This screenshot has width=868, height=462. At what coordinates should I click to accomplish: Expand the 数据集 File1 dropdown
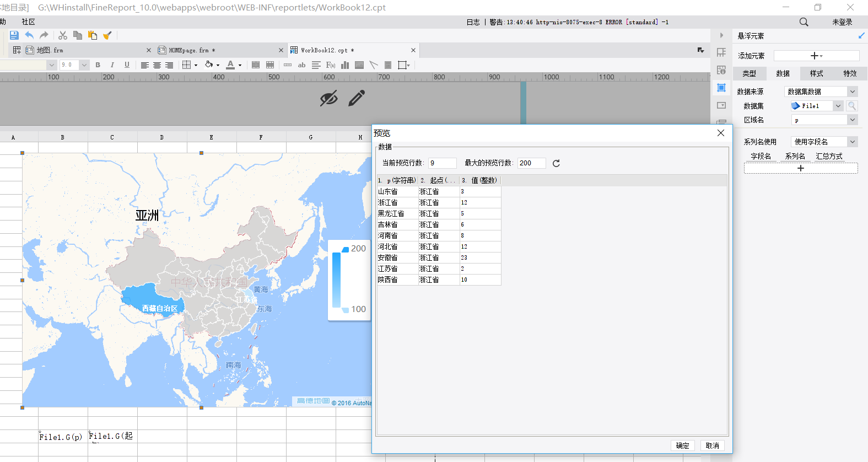pos(838,106)
